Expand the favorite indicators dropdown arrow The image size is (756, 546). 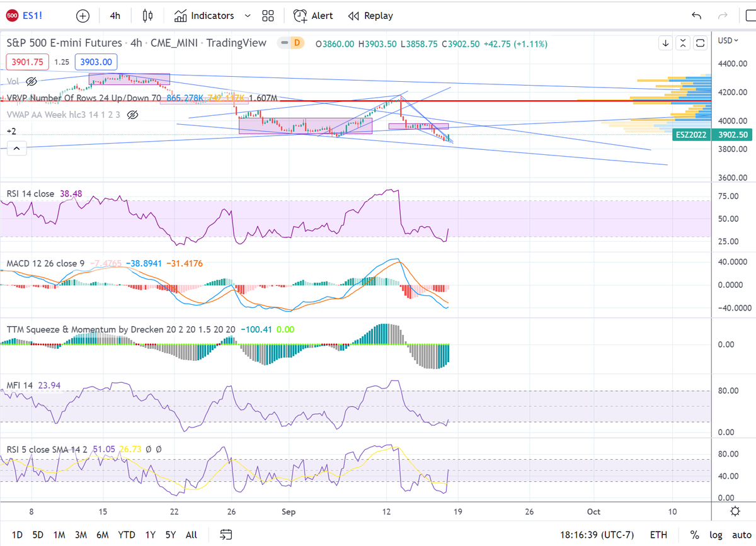pyautogui.click(x=247, y=16)
